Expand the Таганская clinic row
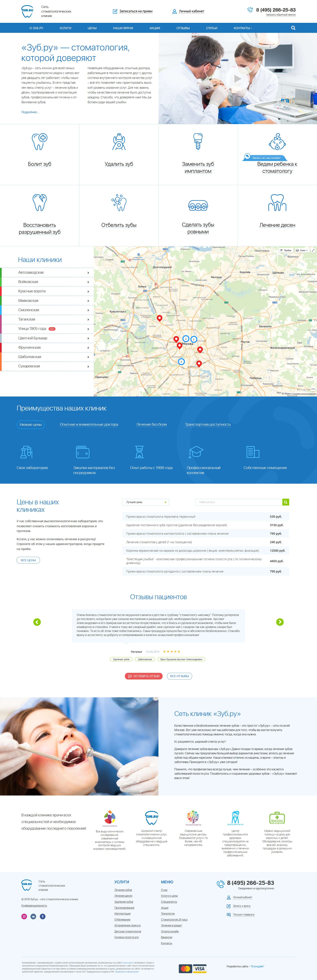 [x=47, y=319]
